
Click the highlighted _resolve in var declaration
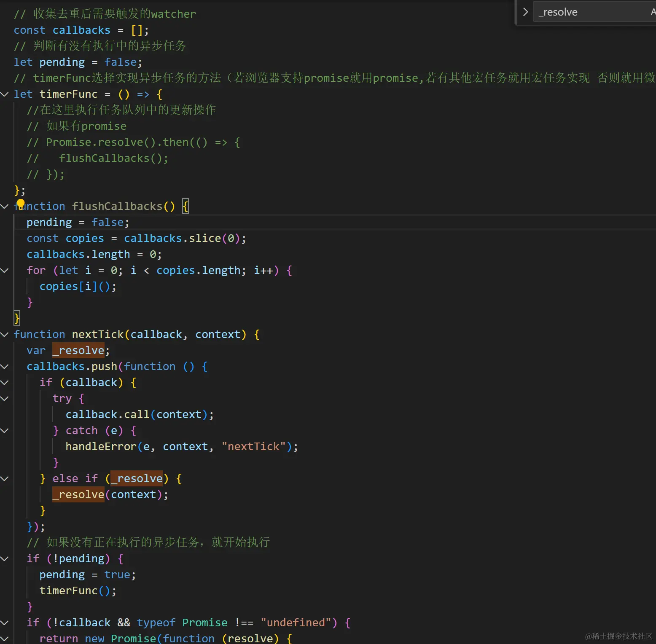[x=78, y=350]
